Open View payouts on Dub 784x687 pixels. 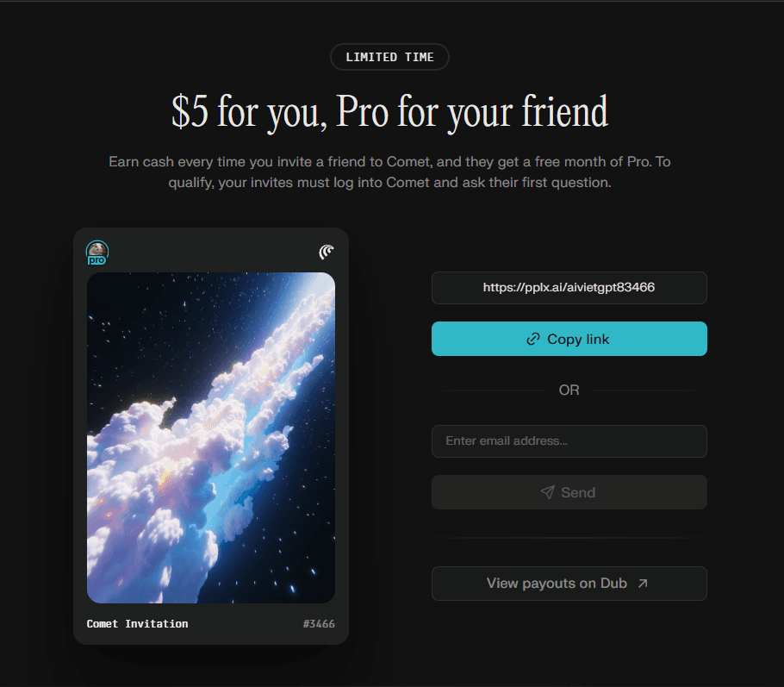569,584
